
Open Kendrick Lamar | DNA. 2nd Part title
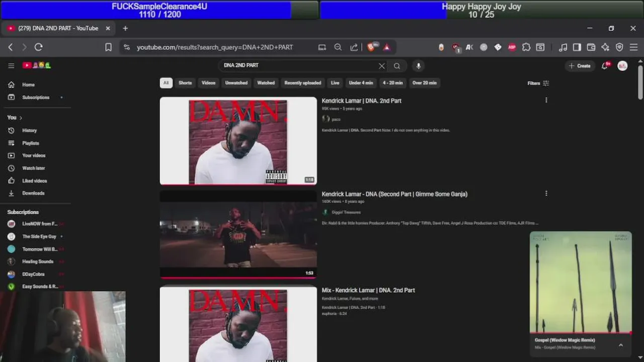pos(362,101)
